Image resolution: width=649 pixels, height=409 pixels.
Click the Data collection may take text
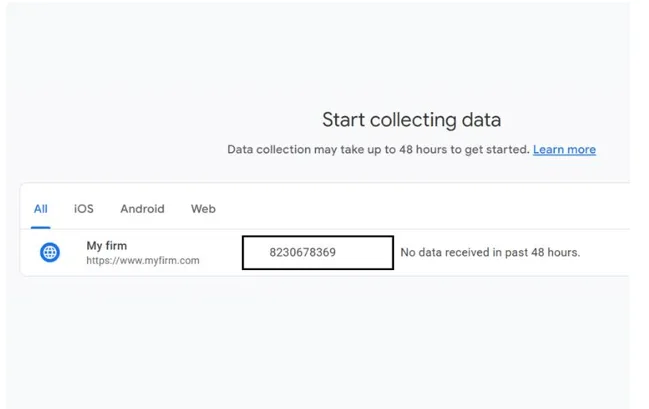click(x=378, y=149)
